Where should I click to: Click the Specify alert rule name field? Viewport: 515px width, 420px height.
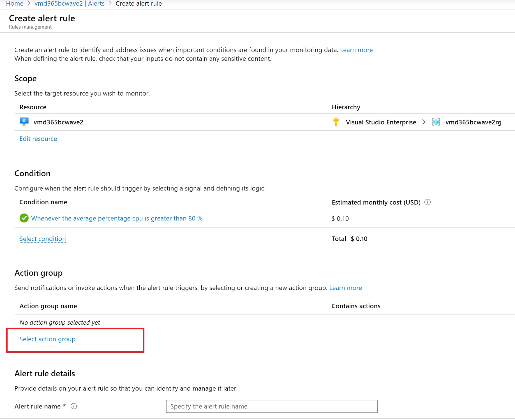pyautogui.click(x=272, y=406)
